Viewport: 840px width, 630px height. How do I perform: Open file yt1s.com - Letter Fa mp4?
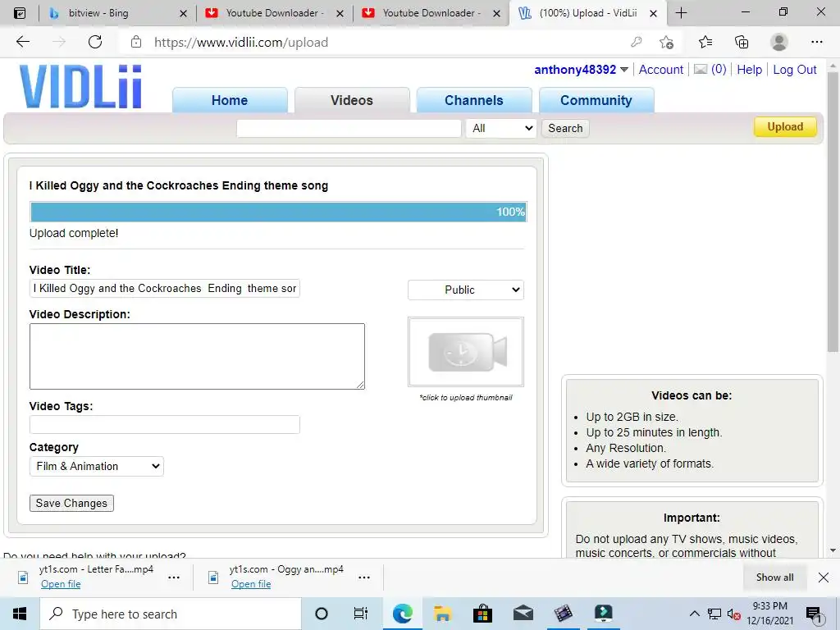click(61, 584)
